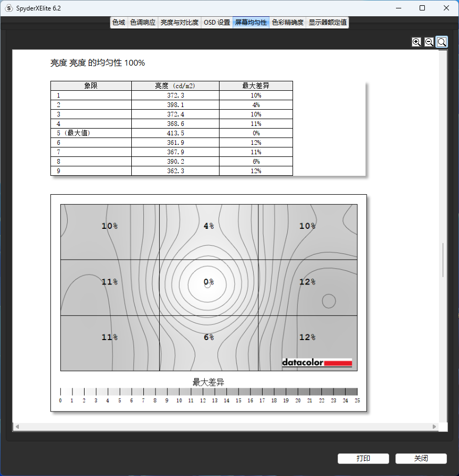Click the 0% center zone of uniformity chart
The image size is (459, 476).
[x=208, y=282]
